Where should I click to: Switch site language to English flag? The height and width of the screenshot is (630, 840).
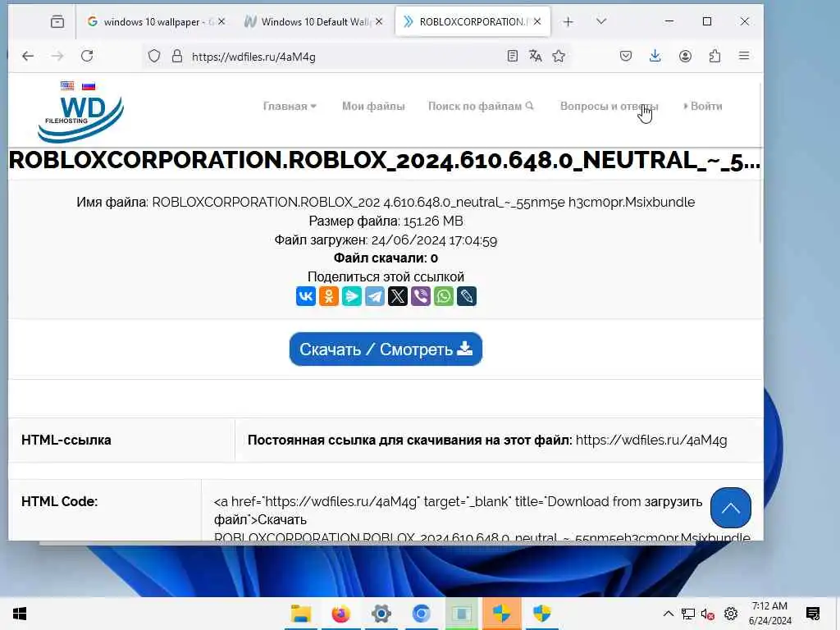pyautogui.click(x=67, y=85)
